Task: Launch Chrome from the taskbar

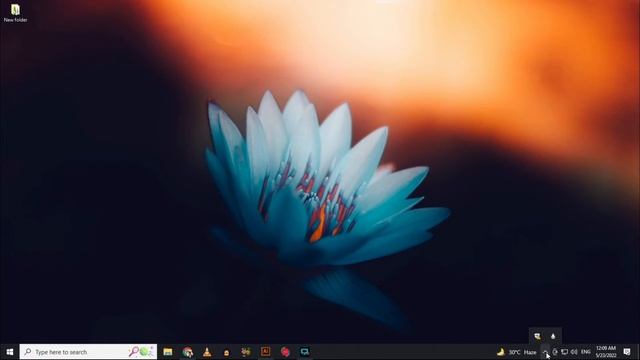Action: (x=188, y=352)
